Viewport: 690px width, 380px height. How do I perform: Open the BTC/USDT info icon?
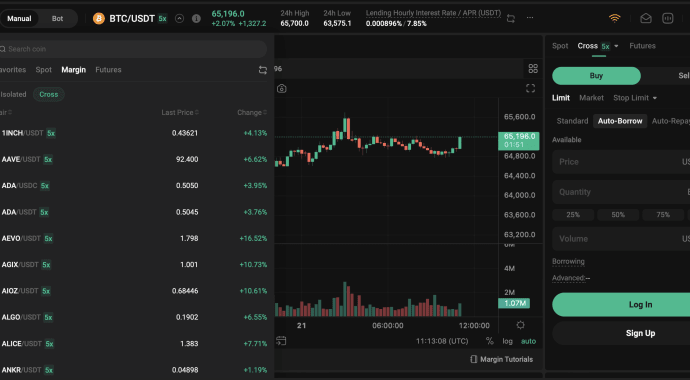[x=196, y=18]
